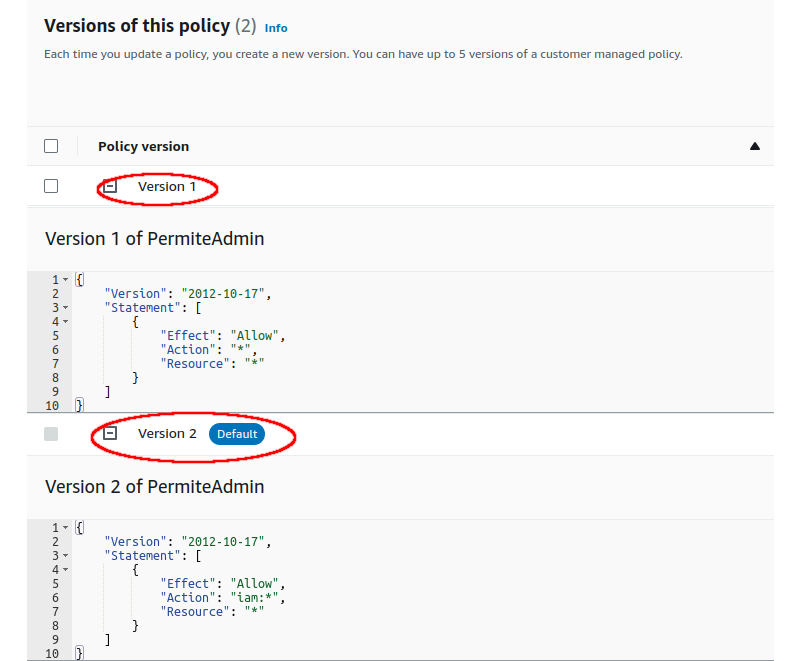This screenshot has height=661, width=800.
Task: Fold line 4 object in Version 1 JSON
Action: click(65, 322)
